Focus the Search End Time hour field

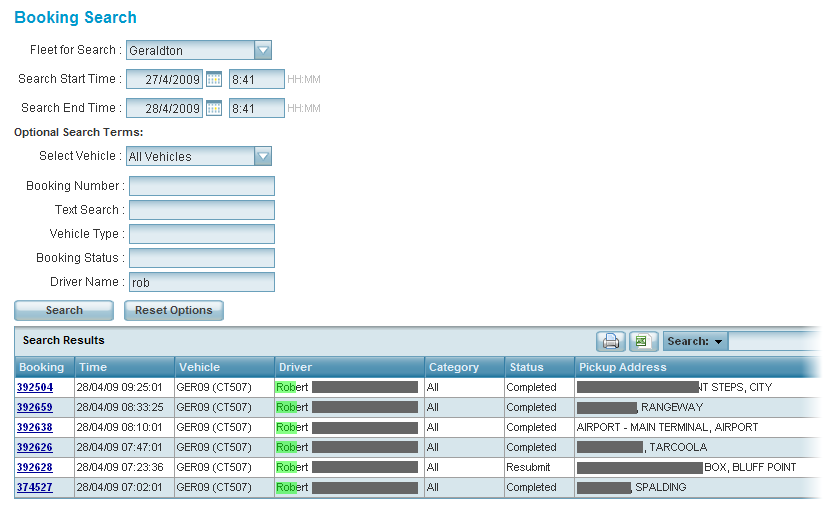(257, 108)
